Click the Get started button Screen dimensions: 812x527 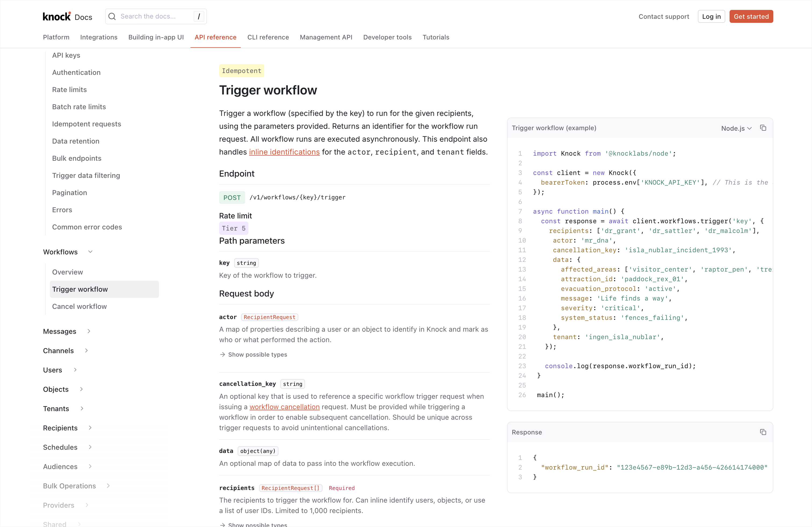[x=751, y=16]
